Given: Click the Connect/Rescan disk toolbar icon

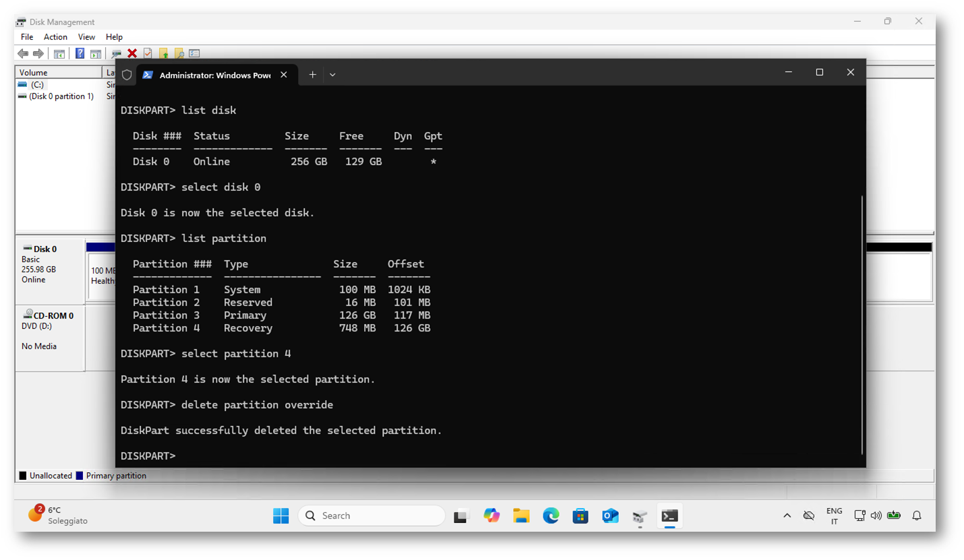Looking at the screenshot, I should (117, 53).
